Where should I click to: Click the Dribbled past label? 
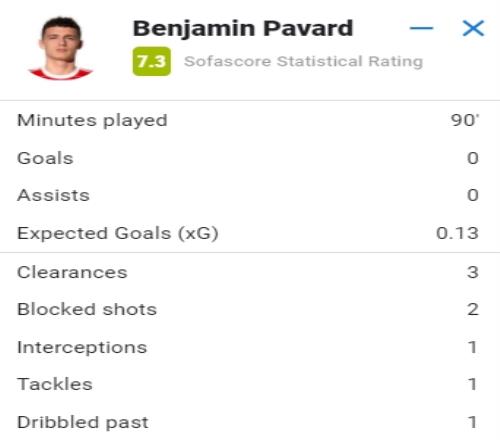[83, 422]
